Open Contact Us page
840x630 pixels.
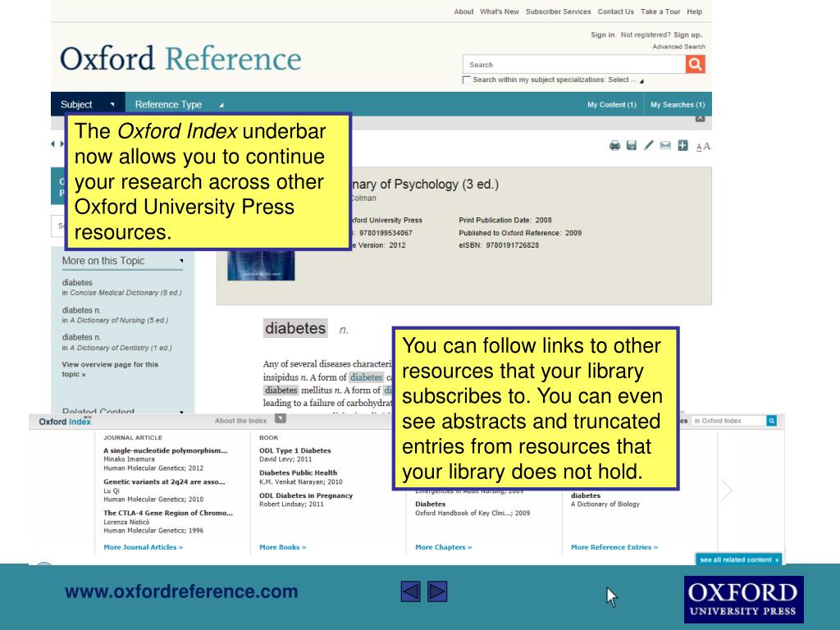(615, 11)
